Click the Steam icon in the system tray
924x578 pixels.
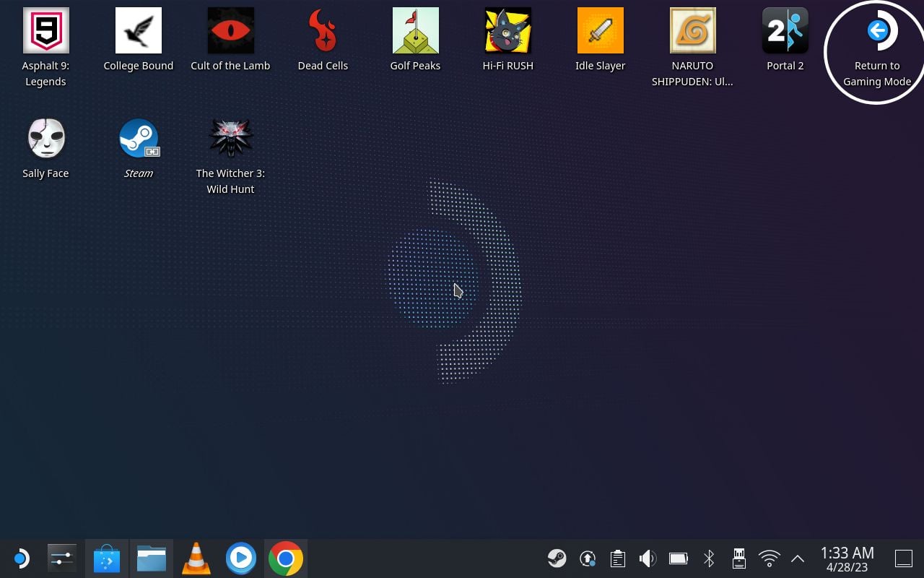tap(557, 558)
